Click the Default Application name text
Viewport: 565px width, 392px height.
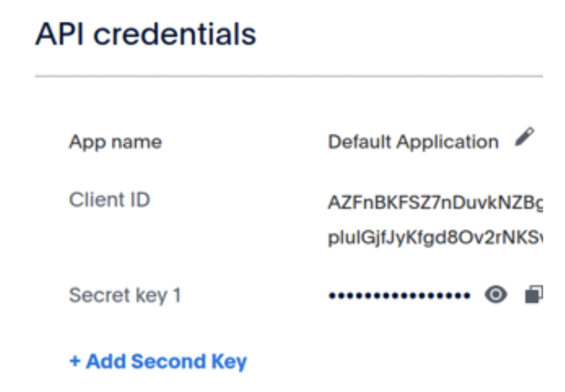[413, 142]
